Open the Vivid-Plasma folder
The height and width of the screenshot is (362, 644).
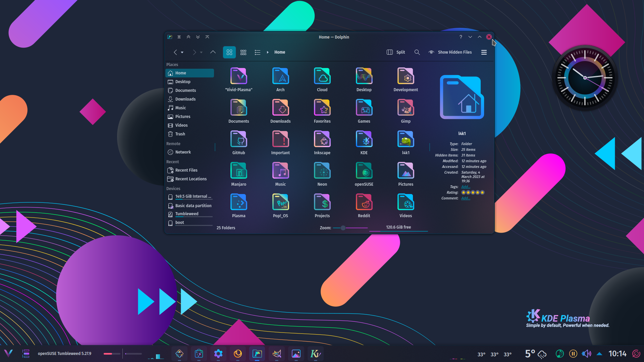tap(239, 79)
